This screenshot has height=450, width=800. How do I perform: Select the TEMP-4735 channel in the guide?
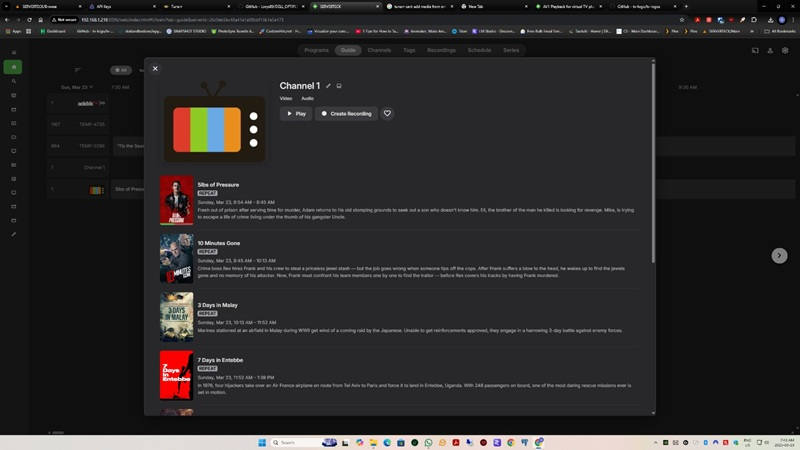click(x=78, y=124)
